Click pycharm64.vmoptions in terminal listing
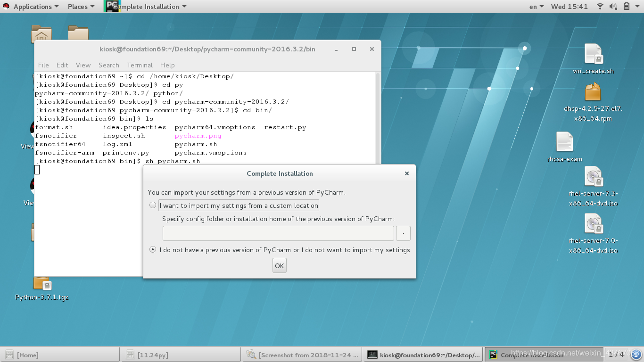Image resolution: width=644 pixels, height=362 pixels. click(x=215, y=127)
